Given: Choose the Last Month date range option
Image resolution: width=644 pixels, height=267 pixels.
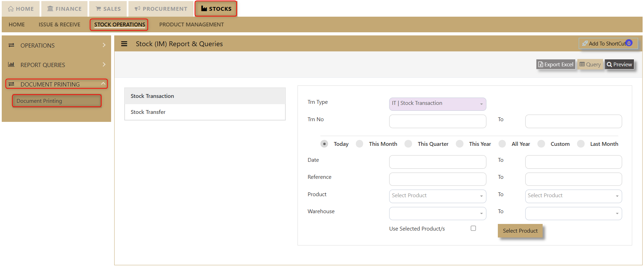Looking at the screenshot, I should click(581, 144).
